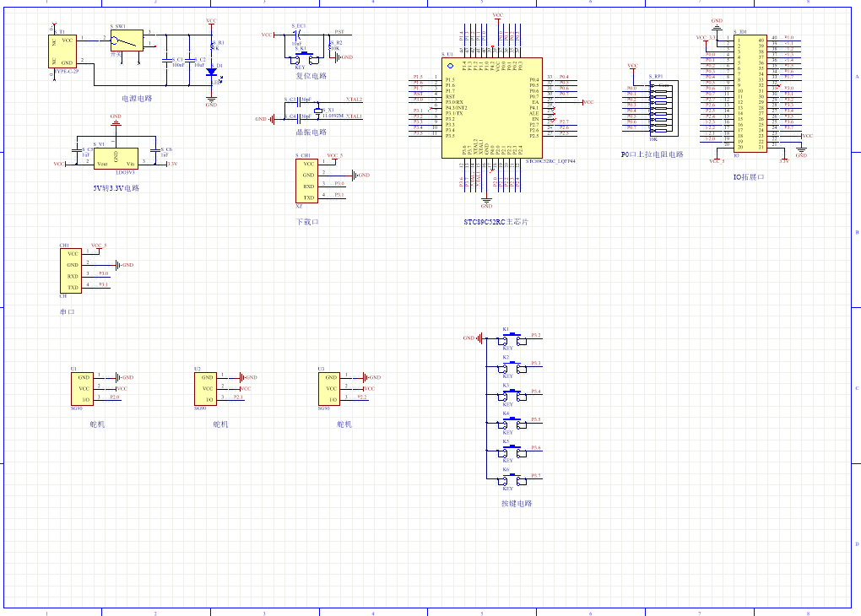Click the U2 SG90 servo connector
The width and height of the screenshot is (861, 616).
coord(205,388)
